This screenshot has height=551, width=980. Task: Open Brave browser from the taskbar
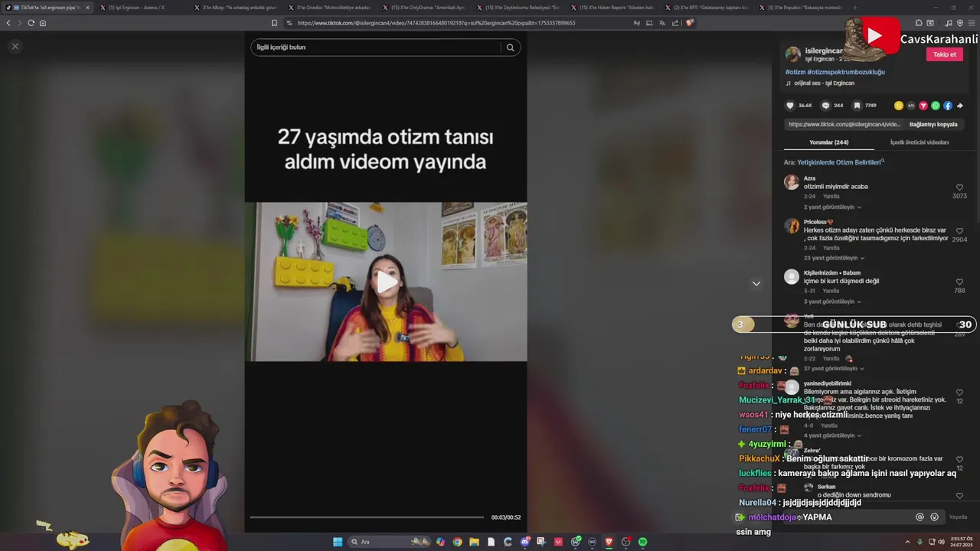coord(609,542)
